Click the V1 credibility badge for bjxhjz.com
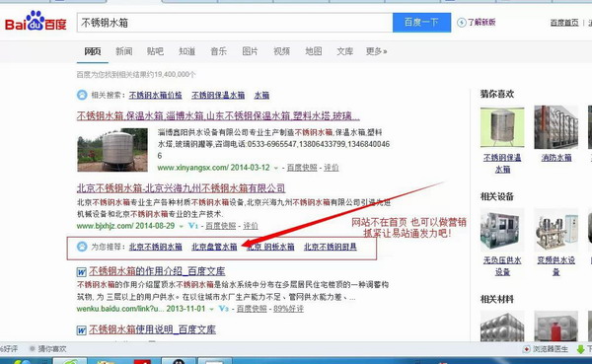This screenshot has width=592, height=364. [193, 226]
